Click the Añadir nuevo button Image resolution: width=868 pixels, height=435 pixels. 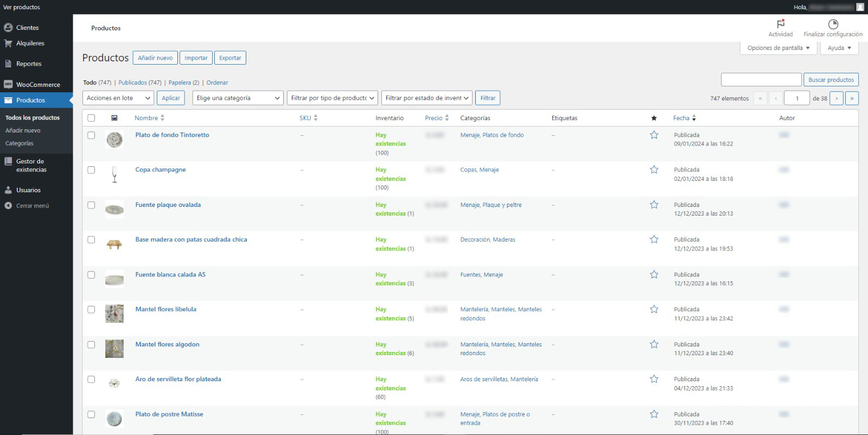(x=155, y=58)
